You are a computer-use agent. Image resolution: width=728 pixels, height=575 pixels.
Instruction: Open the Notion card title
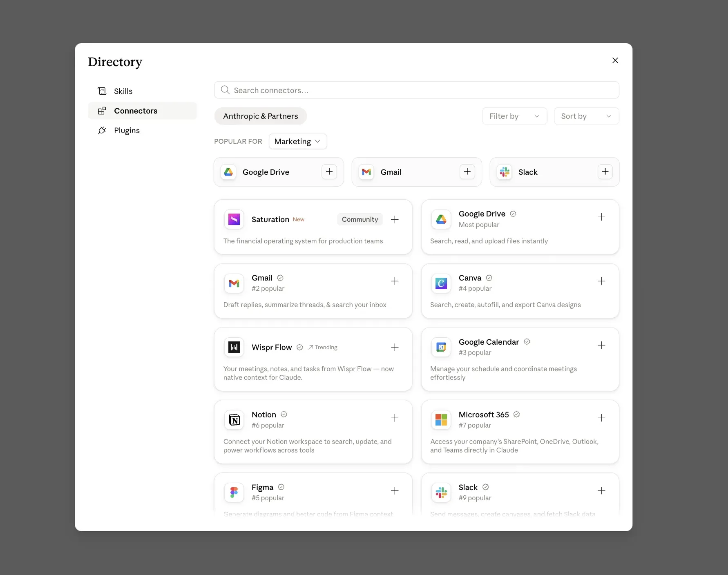tap(264, 415)
